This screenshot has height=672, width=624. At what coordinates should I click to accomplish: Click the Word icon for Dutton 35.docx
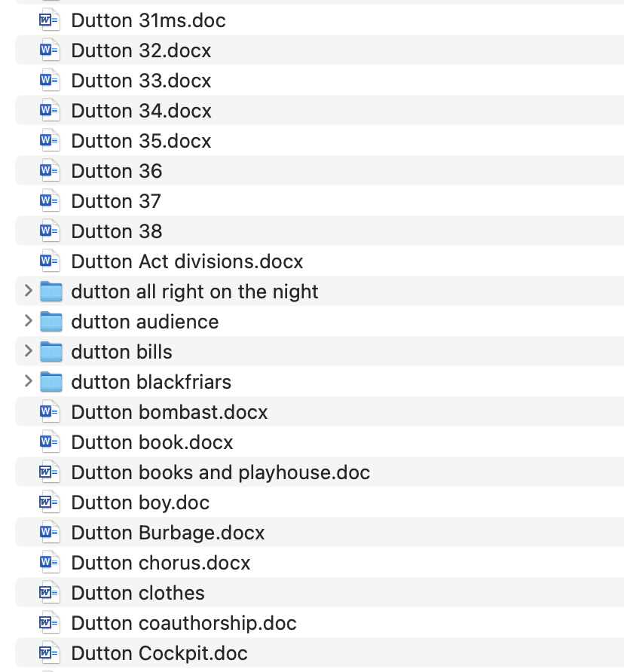pyautogui.click(x=50, y=141)
